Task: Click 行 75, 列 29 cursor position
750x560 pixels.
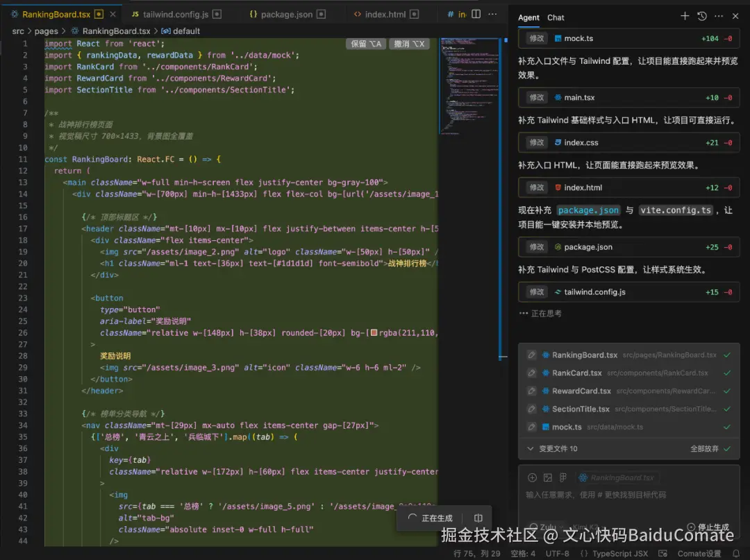Action: (x=477, y=553)
